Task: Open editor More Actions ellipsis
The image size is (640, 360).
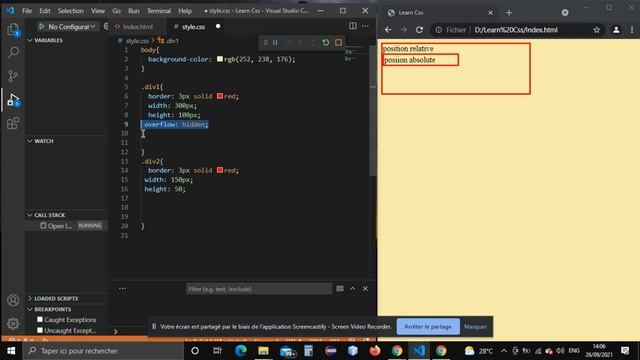Action: coord(365,26)
